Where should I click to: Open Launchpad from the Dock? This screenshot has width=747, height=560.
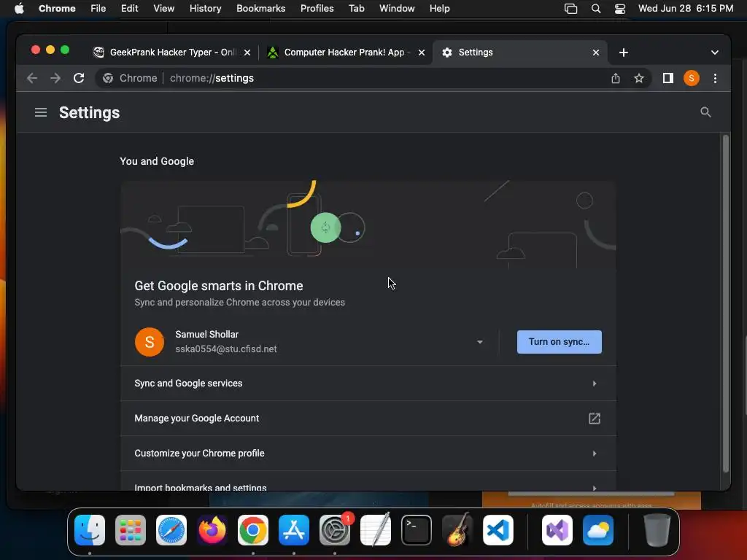point(131,530)
